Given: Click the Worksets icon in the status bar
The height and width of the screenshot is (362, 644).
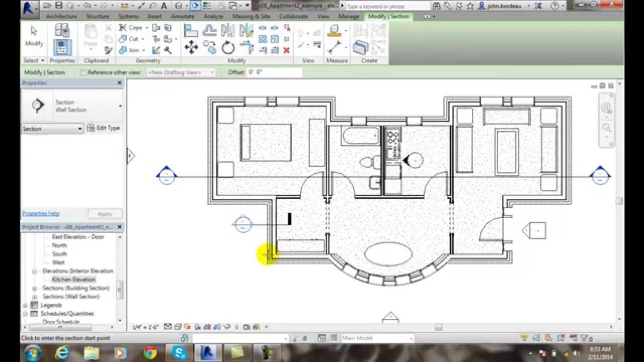Looking at the screenshot, I should pos(186,338).
